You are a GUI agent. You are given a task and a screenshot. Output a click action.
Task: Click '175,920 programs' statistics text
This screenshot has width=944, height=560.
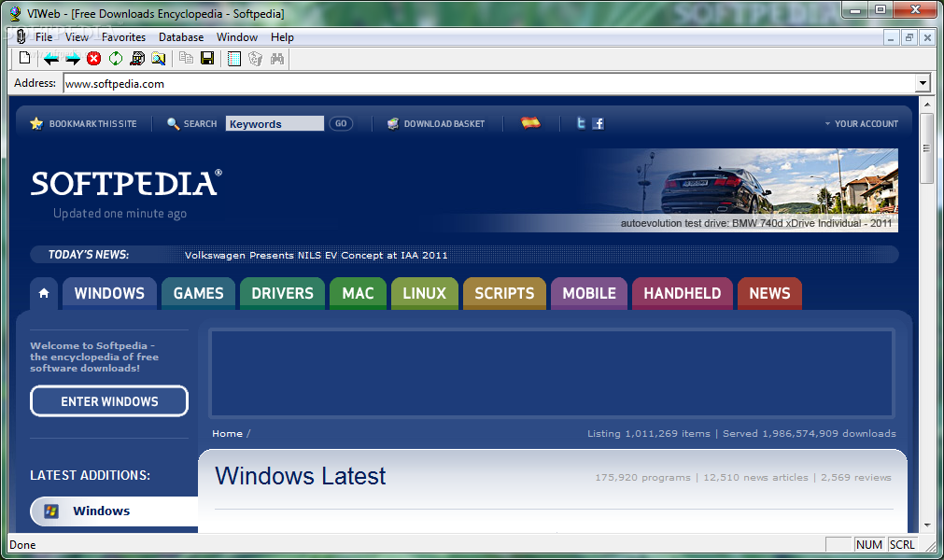point(643,478)
